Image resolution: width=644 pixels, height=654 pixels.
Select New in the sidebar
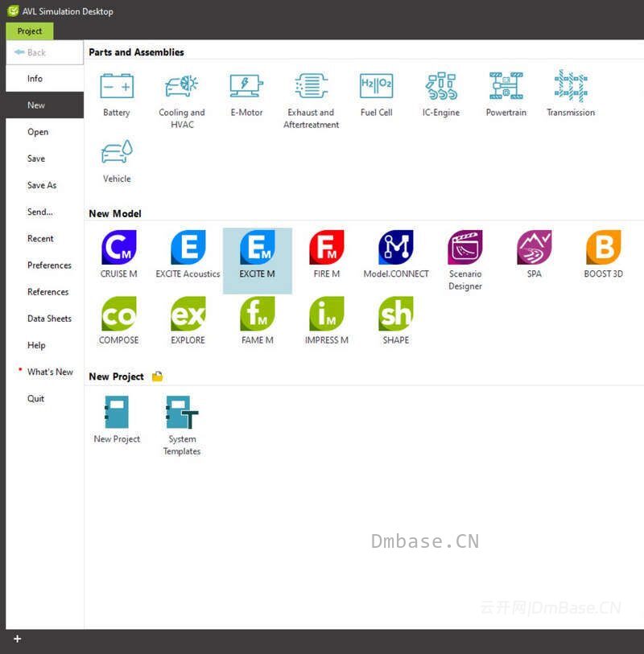click(x=44, y=105)
